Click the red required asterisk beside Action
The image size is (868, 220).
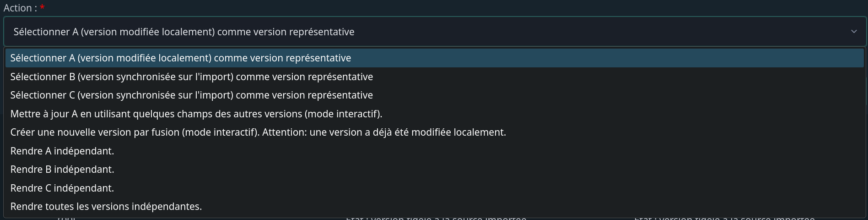[42, 7]
